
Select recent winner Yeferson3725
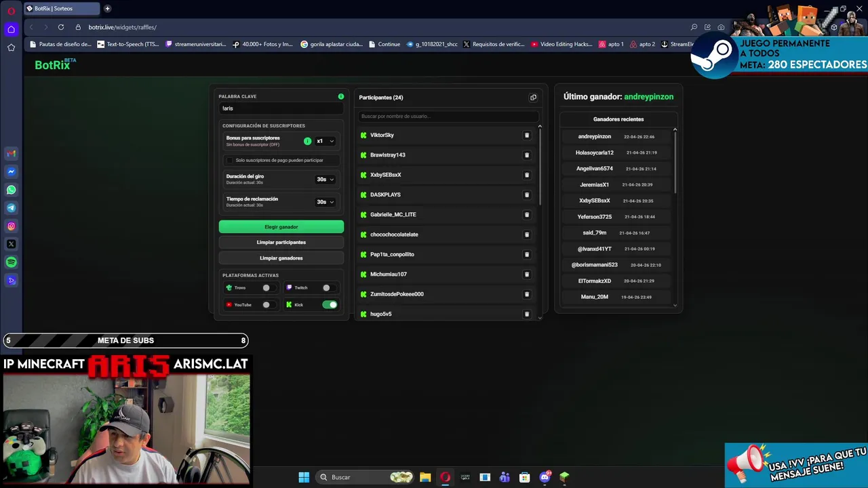coord(616,217)
